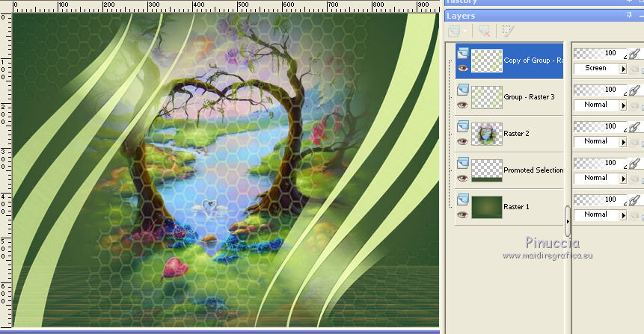Select the Promoted Selection layer thumbnail
Screen dimensions: 644x334
click(x=487, y=170)
